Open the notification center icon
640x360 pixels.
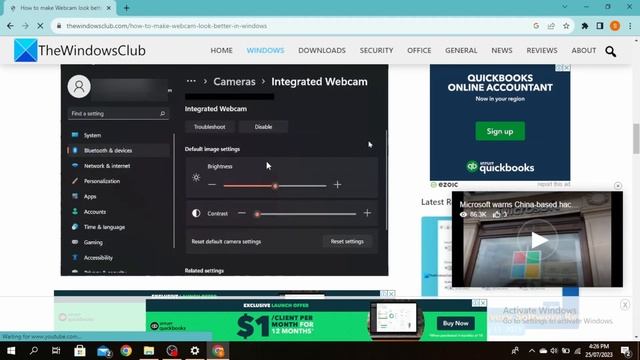tap(626, 351)
